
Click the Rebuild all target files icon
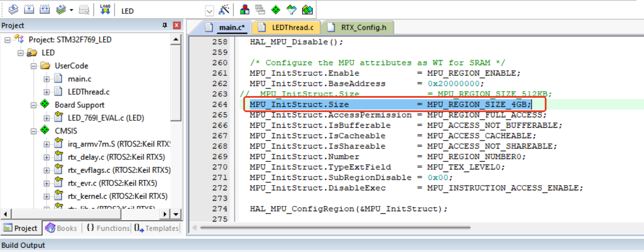(x=44, y=10)
